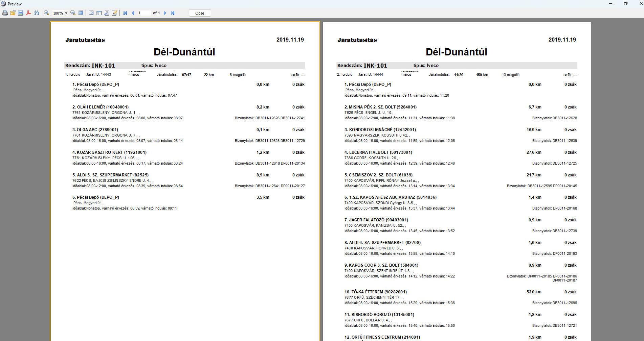644x341 pixels.
Task: Save the report using the floppy disk icon
Action: (21, 13)
